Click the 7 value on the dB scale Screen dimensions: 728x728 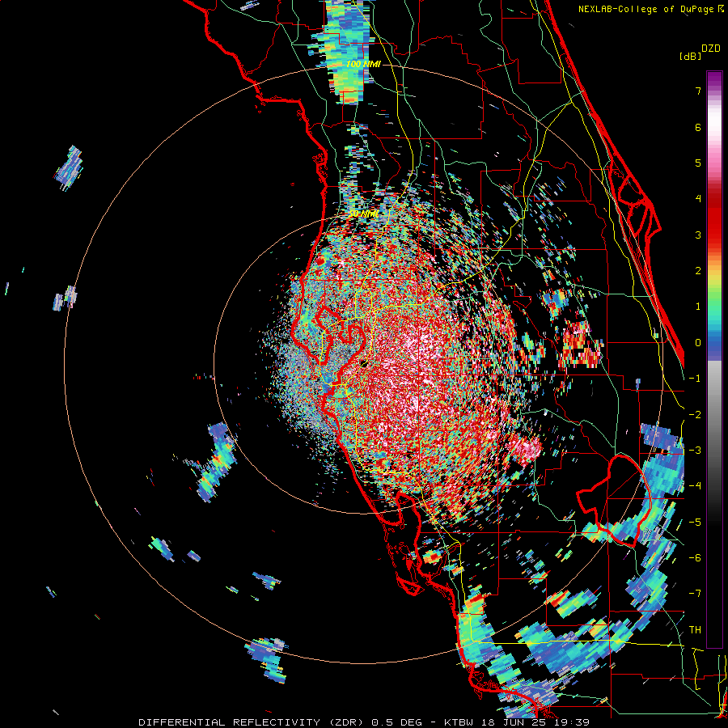698,91
